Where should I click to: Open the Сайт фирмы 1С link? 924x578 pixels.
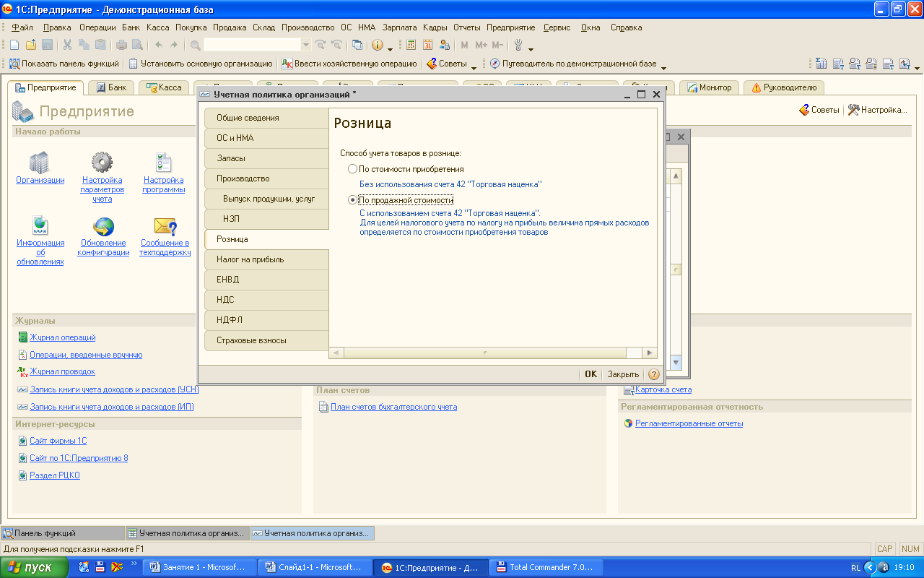tap(58, 441)
